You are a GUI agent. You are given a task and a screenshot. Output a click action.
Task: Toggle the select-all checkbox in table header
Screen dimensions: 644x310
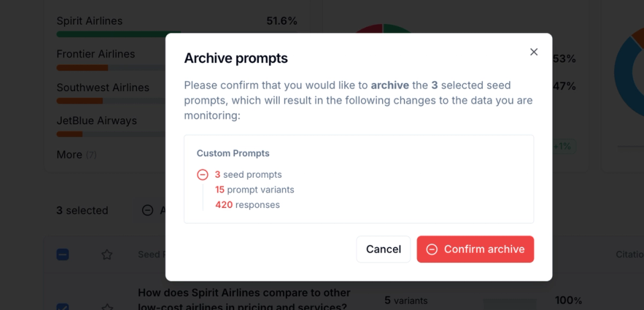coord(62,254)
